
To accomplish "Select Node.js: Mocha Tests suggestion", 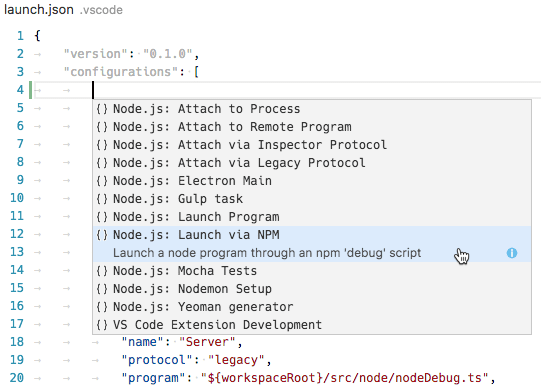I will (312, 271).
